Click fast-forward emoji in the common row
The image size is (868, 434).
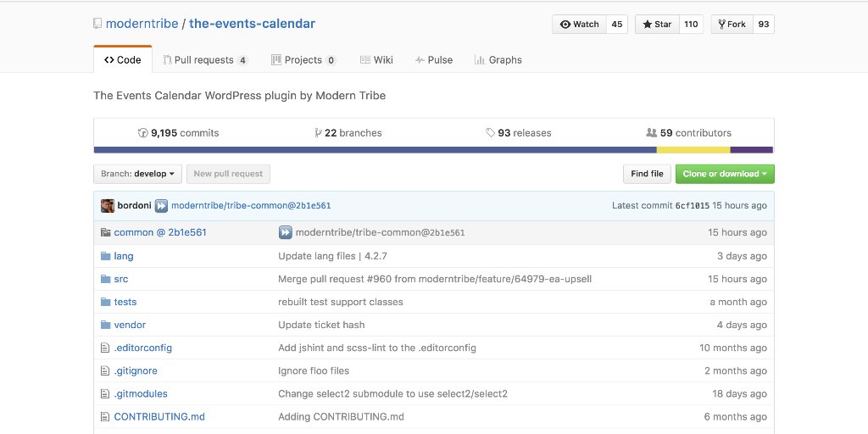pos(285,232)
